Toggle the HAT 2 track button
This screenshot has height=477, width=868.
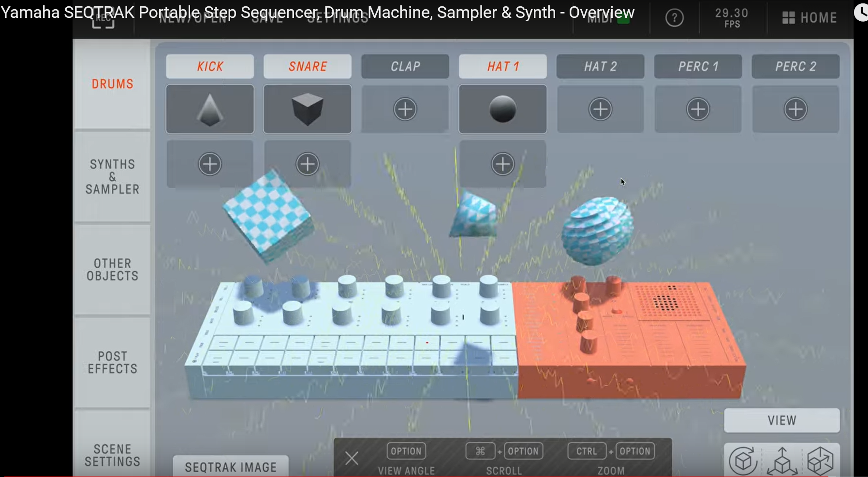pos(601,66)
